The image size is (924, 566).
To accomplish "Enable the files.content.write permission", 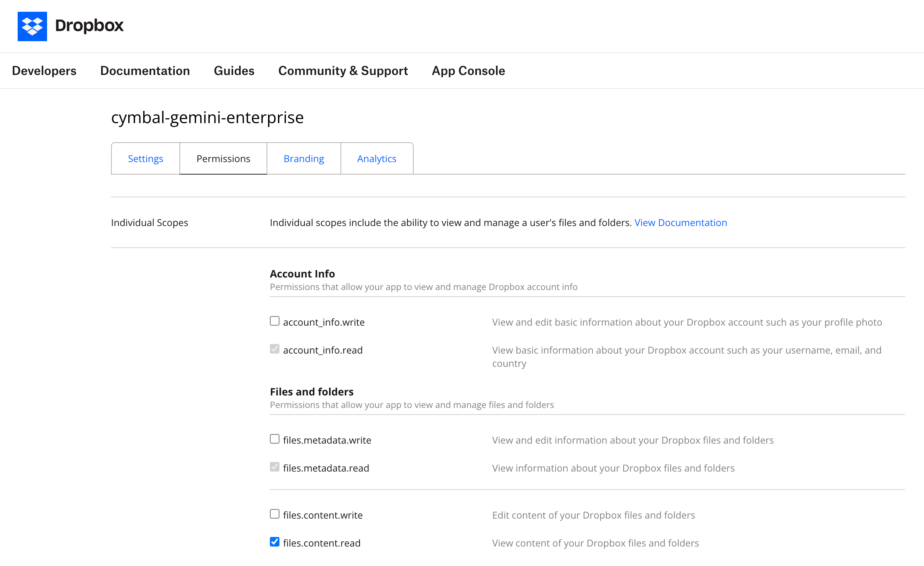I will coord(275,514).
